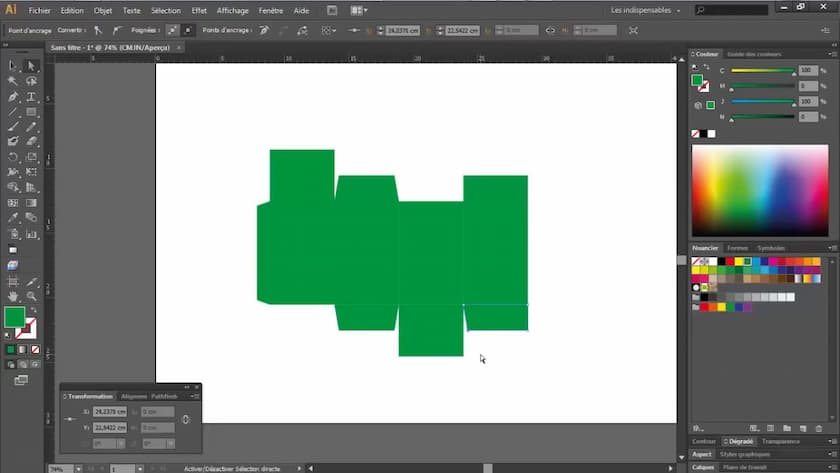Click the green fill swatch in toolbox
The width and height of the screenshot is (840, 473).
click(x=14, y=317)
